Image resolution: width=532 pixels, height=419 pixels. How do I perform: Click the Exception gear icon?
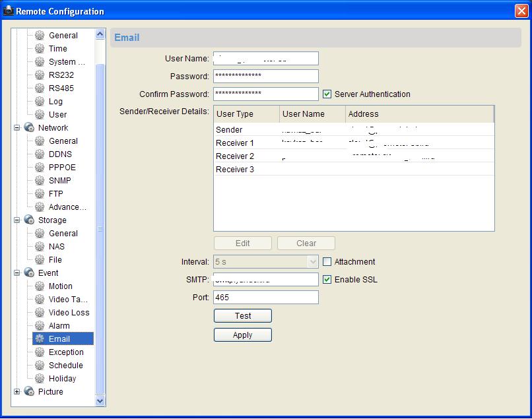[x=40, y=352]
